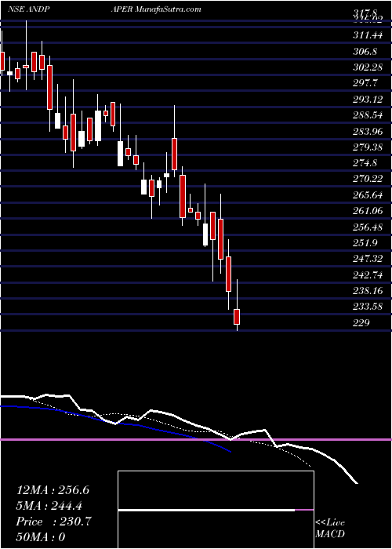Click the 256.48 price axis label
This screenshot has height=549, width=392.
[368, 227]
